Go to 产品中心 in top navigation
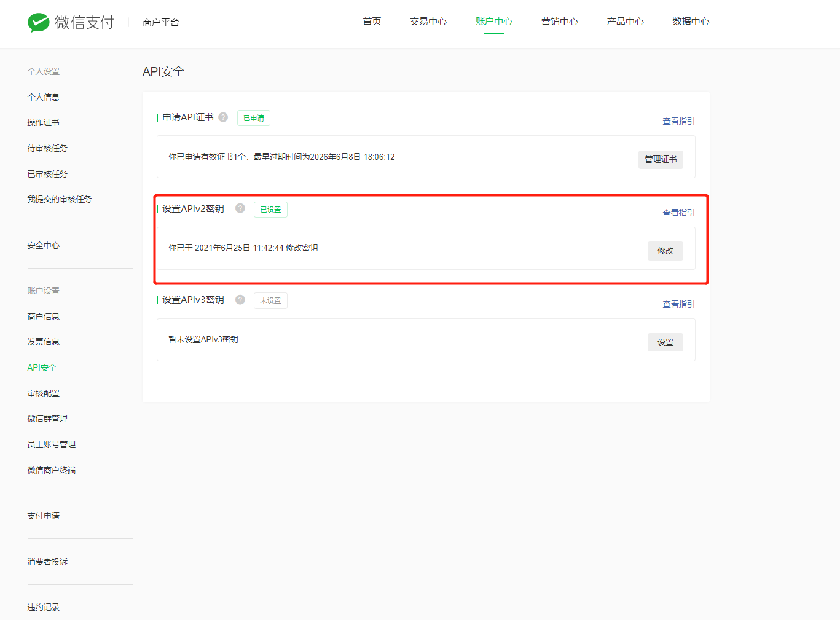The image size is (840, 620). (625, 20)
